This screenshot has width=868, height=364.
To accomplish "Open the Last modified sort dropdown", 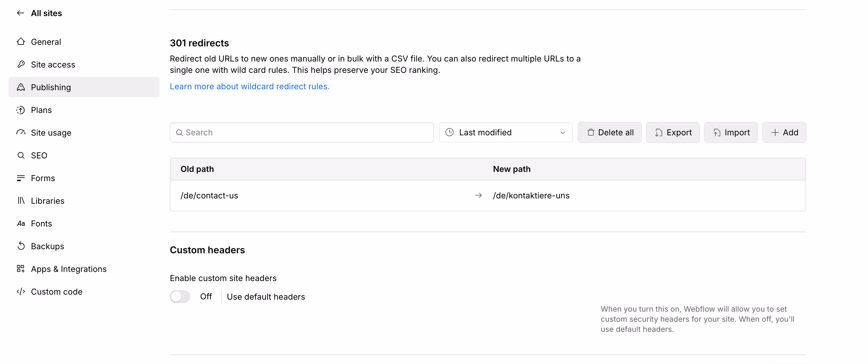I will 505,133.
